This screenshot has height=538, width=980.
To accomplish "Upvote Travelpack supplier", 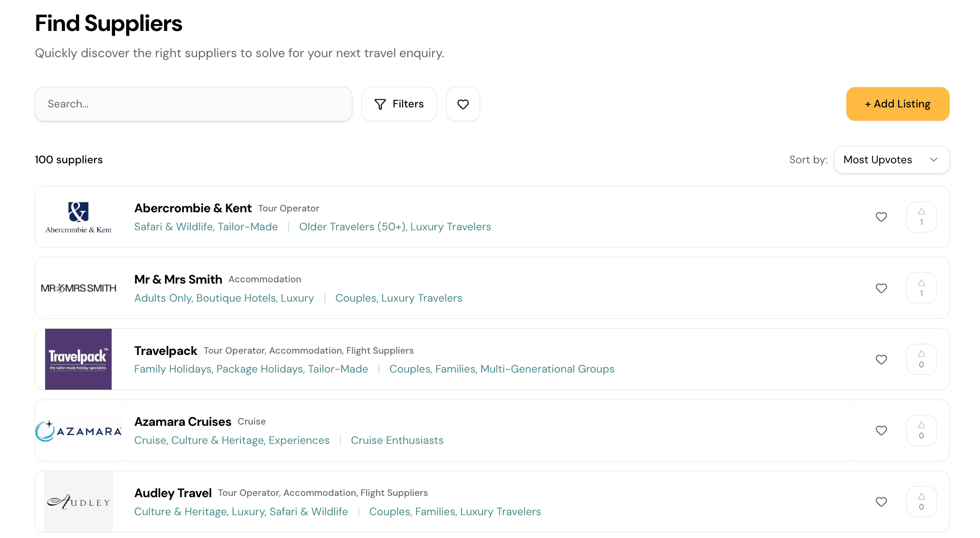I will pos(921,360).
